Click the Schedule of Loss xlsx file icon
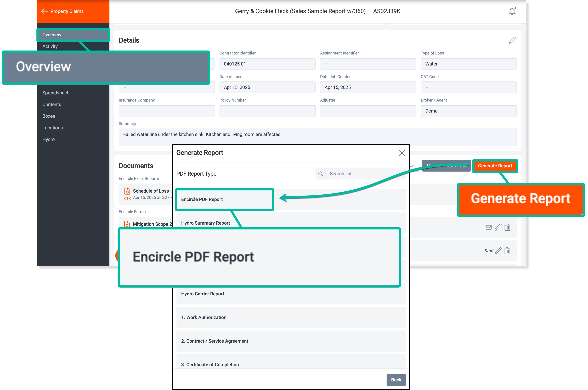 tap(127, 194)
